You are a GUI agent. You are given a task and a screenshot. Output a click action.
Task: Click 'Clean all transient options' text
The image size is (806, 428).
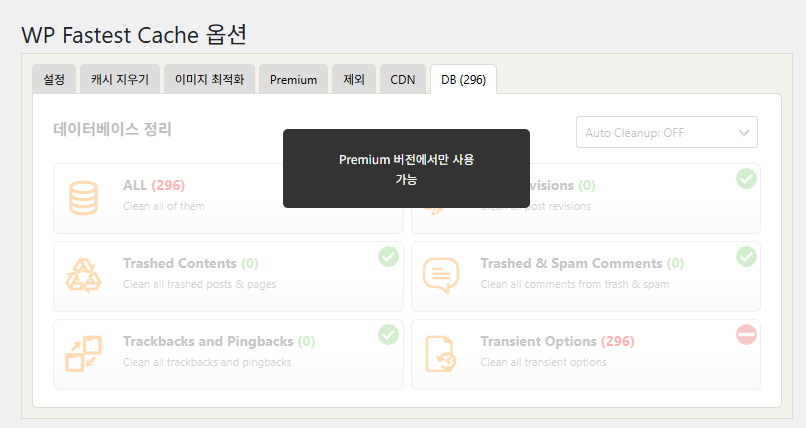click(x=543, y=362)
